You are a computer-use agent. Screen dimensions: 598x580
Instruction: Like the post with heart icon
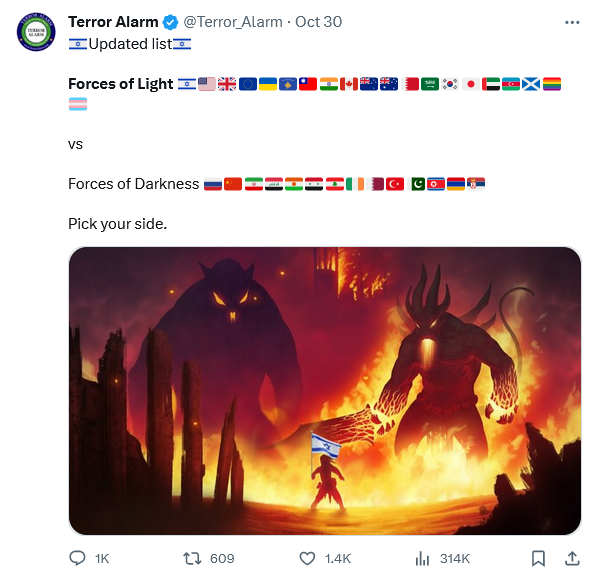(307, 559)
